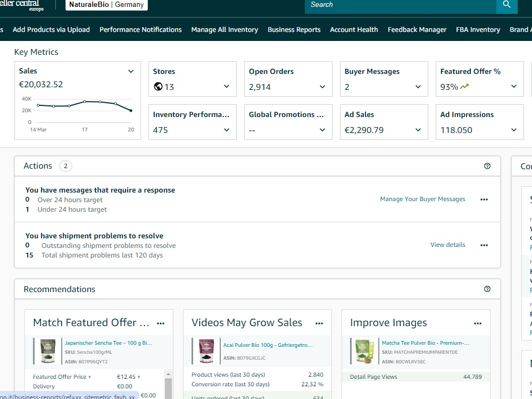Click Manage Your Buyer Messages link

[422, 199]
